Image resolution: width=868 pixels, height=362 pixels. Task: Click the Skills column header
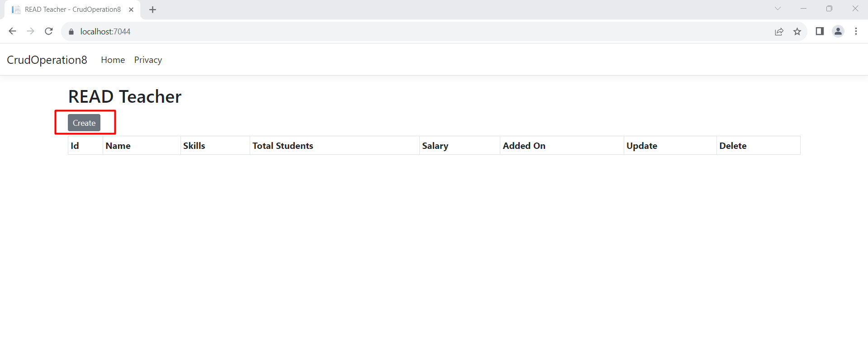point(215,146)
